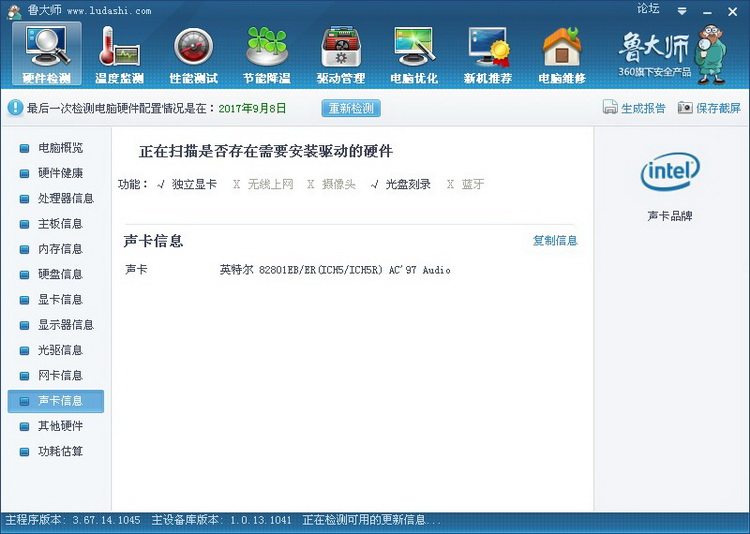Click the 声卡信息 section heading

click(153, 241)
